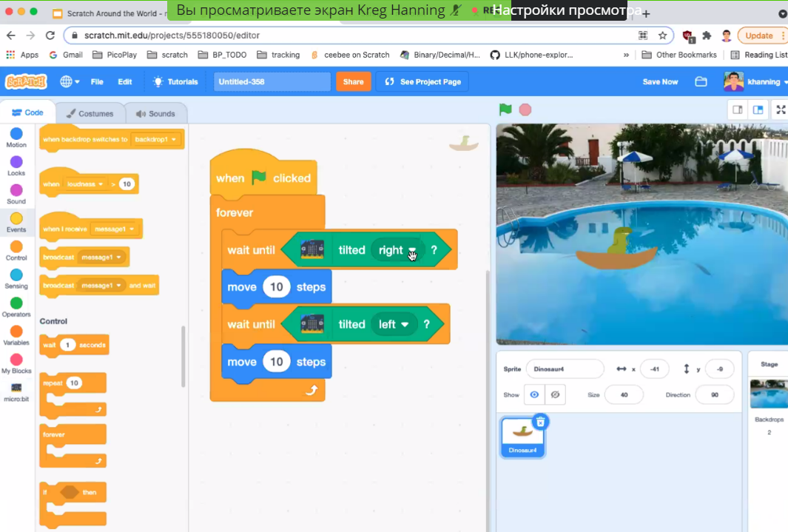Bookmark this page with star icon
Image resolution: width=788 pixels, height=532 pixels.
click(x=662, y=36)
